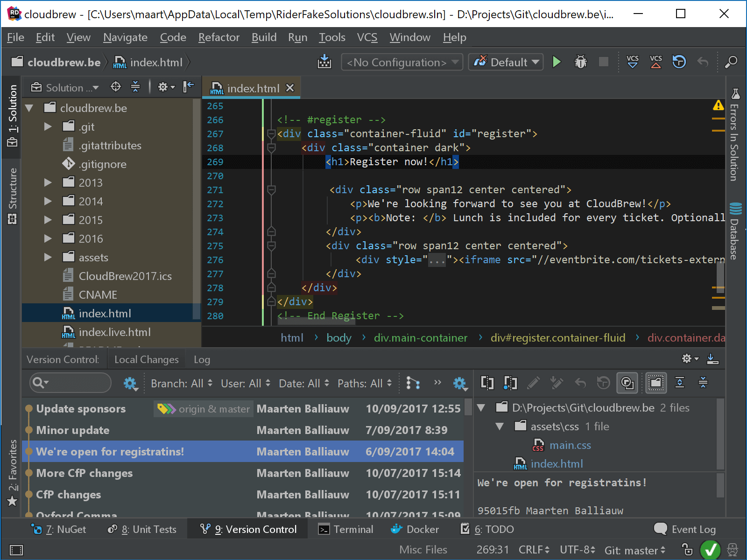
Task: Open the Navigate menu
Action: 125,37
